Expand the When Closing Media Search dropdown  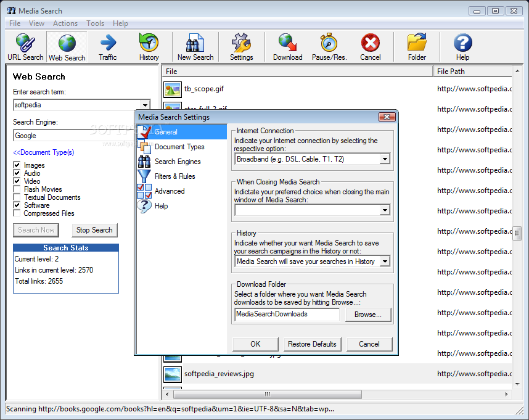[x=385, y=210]
